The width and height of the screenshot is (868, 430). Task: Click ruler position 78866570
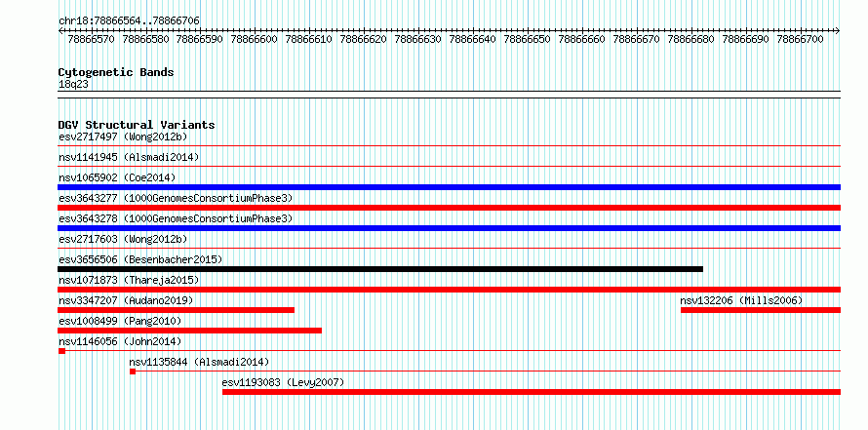(x=91, y=39)
